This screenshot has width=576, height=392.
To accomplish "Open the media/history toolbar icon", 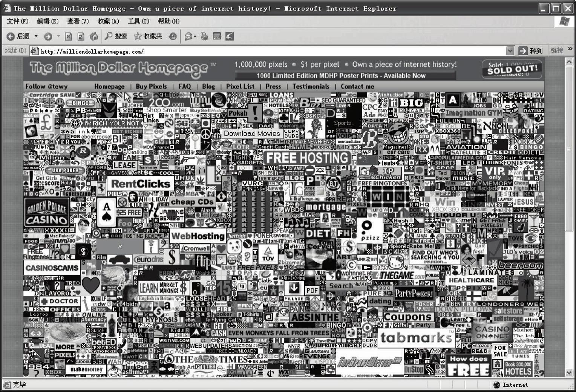I will pyautogui.click(x=172, y=36).
